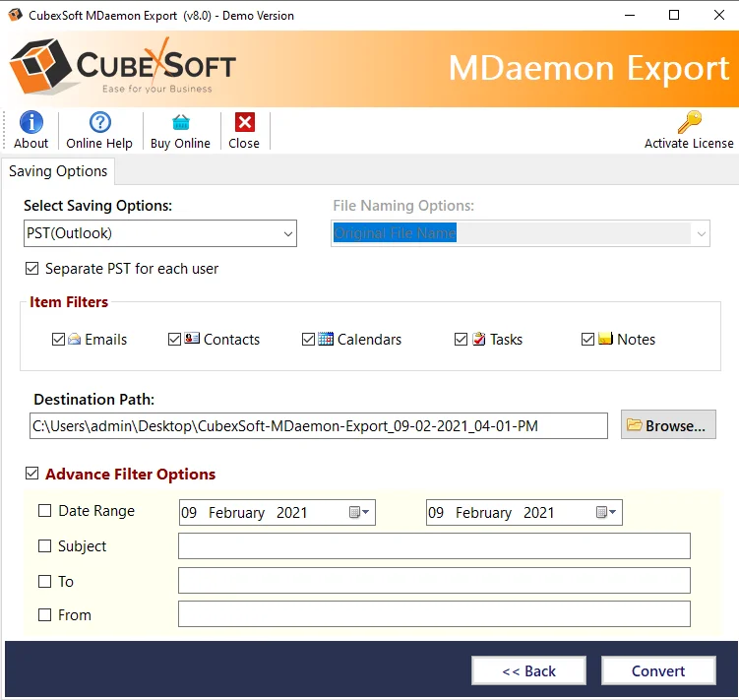Enable the Date Range filter checkbox
Viewport: 739px width, 700px height.
[x=45, y=511]
